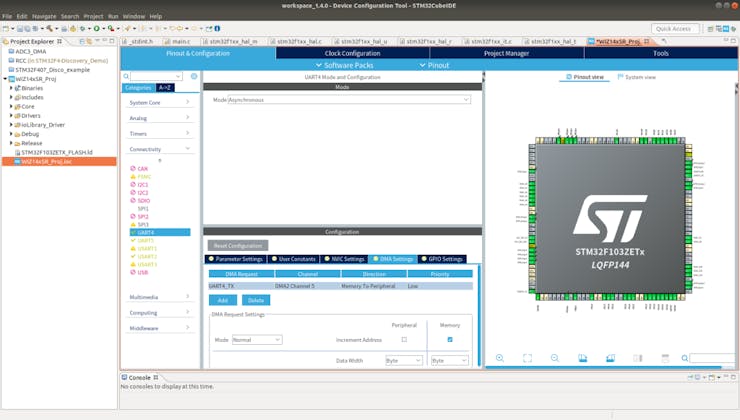
Task: Fit the chip to the pinout view
Action: pos(527,358)
